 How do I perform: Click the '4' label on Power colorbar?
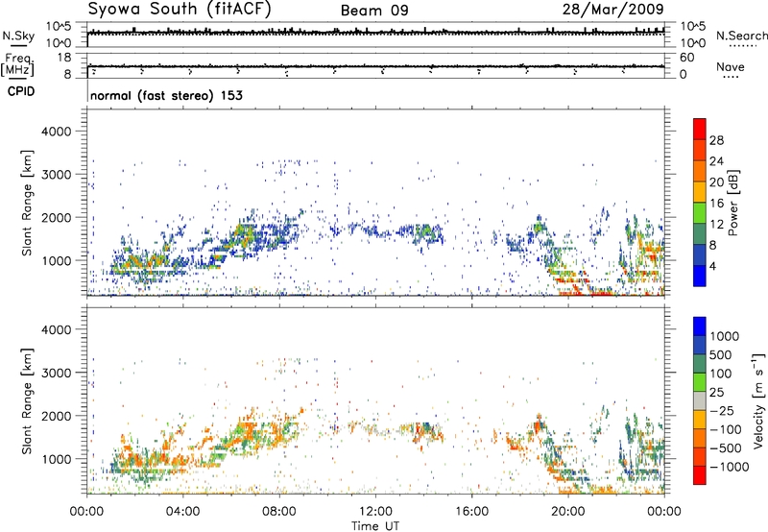712,266
